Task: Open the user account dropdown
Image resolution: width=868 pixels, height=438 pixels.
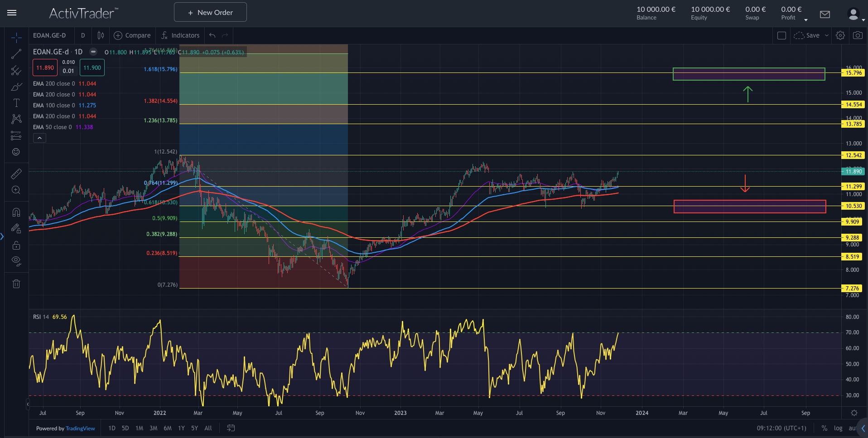Action: coord(855,15)
